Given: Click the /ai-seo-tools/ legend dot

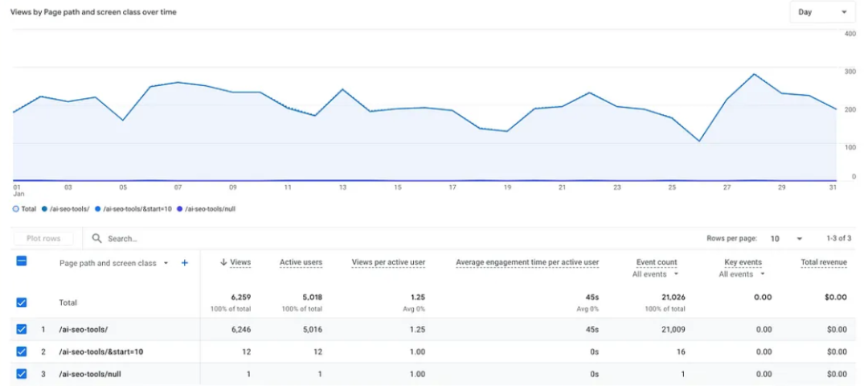Looking at the screenshot, I should (44, 209).
